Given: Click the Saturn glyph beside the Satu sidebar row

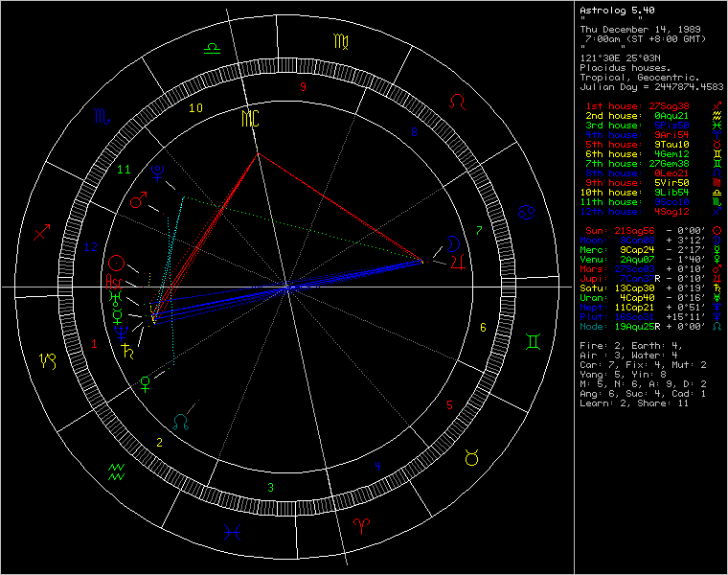Looking at the screenshot, I should [x=717, y=287].
